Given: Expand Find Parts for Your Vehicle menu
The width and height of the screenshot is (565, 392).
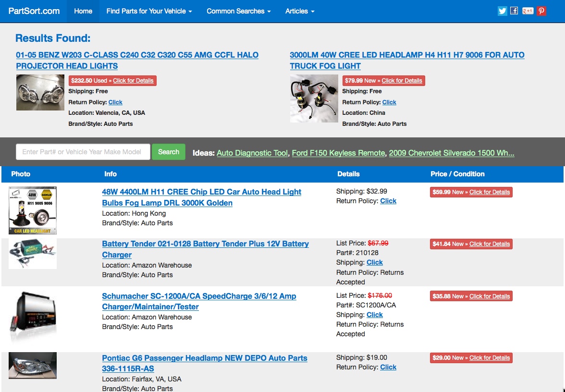Looking at the screenshot, I should point(149,11).
